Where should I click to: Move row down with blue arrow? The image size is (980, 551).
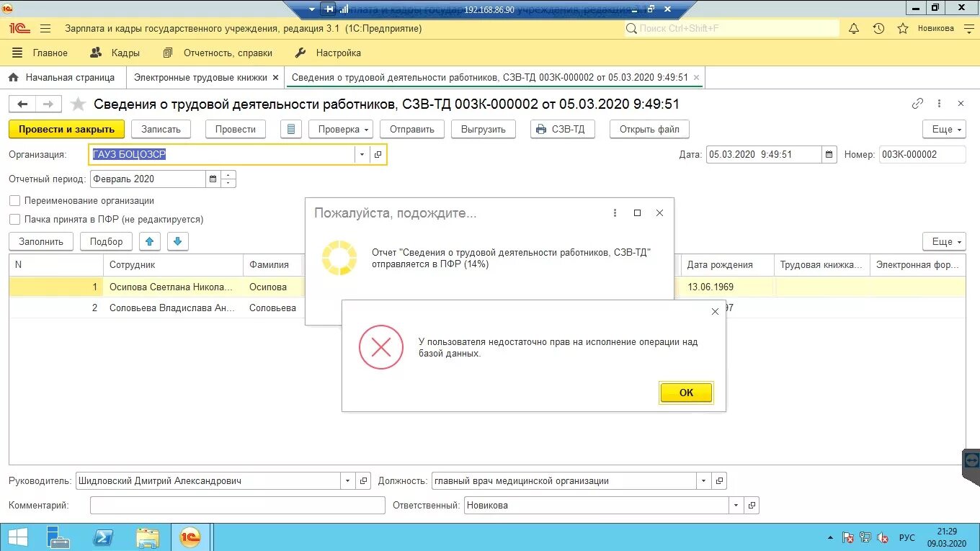point(178,241)
